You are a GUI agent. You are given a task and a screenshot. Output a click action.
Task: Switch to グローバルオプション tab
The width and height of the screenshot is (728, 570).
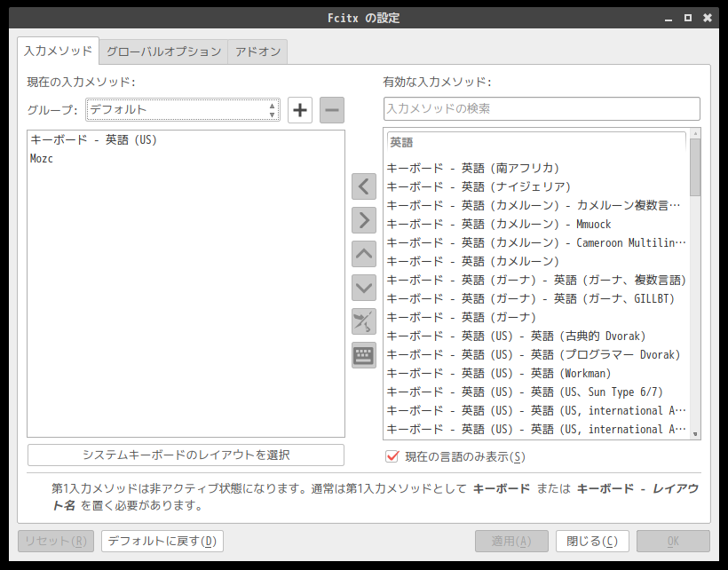(x=163, y=51)
